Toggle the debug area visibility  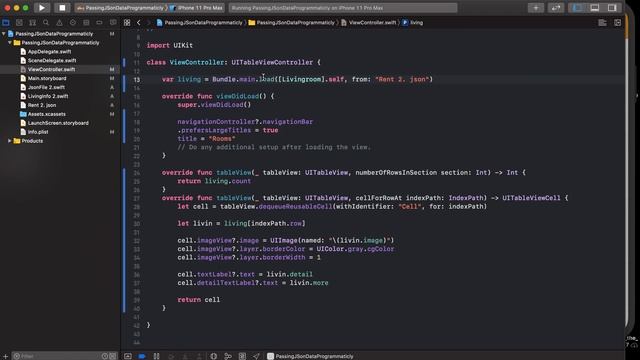tap(595, 8)
